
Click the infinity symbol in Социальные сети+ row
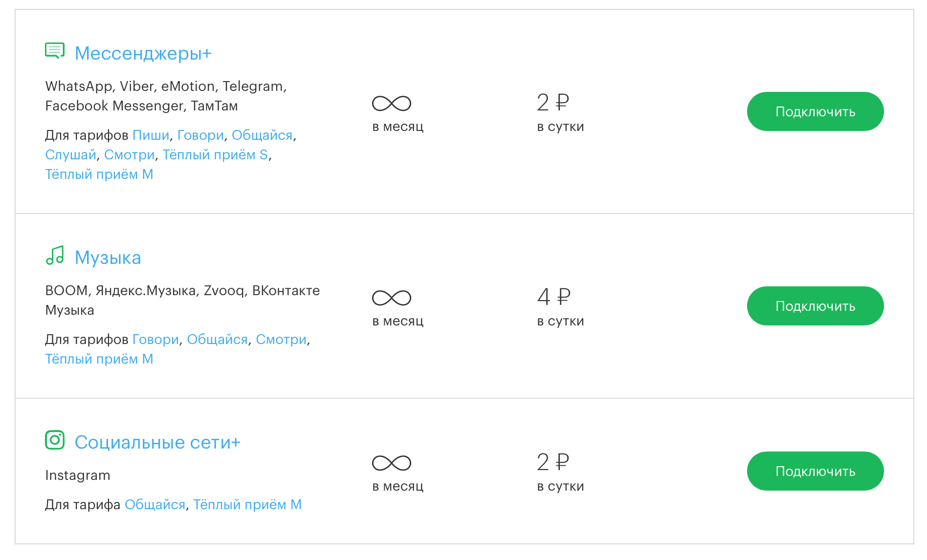391,463
